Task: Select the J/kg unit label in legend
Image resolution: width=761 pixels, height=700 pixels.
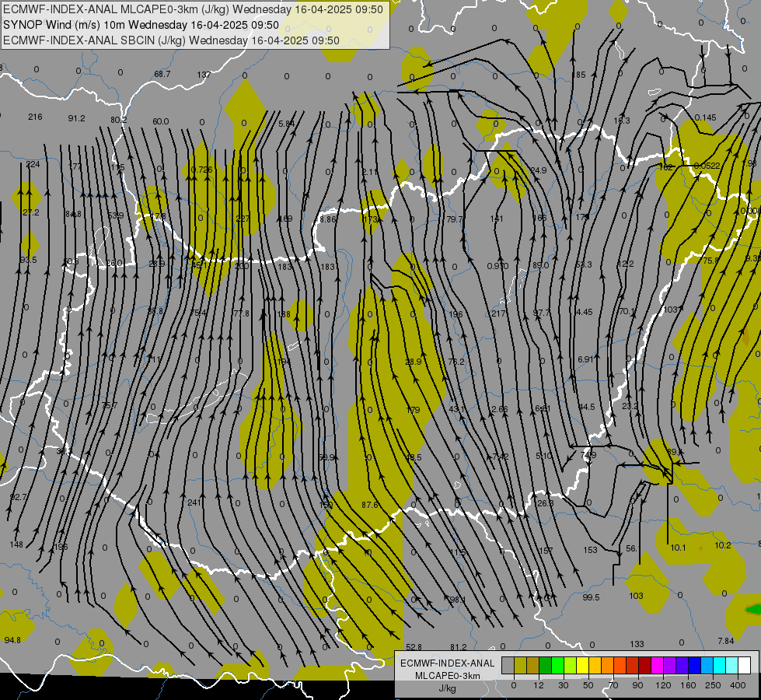Action: click(447, 688)
